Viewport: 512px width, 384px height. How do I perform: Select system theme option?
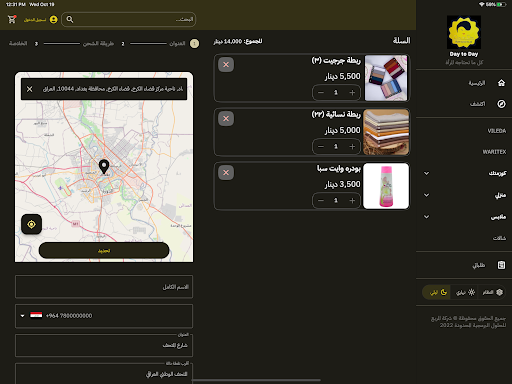tap(492, 292)
